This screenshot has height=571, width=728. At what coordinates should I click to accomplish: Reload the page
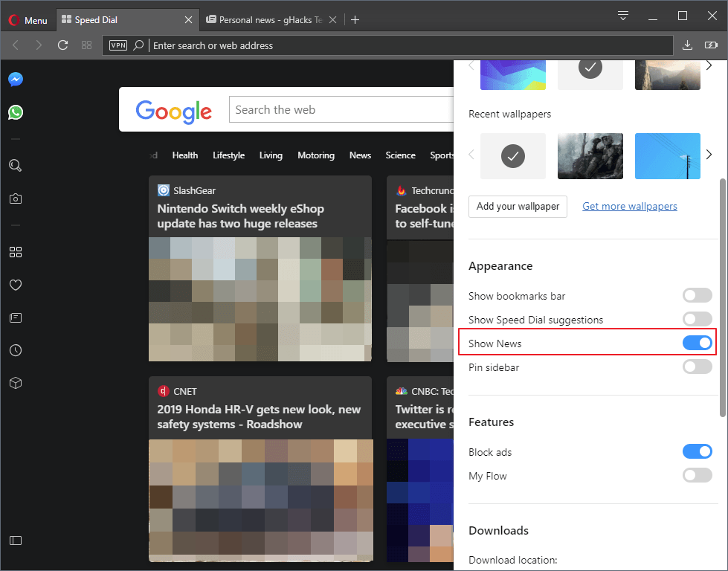(62, 45)
